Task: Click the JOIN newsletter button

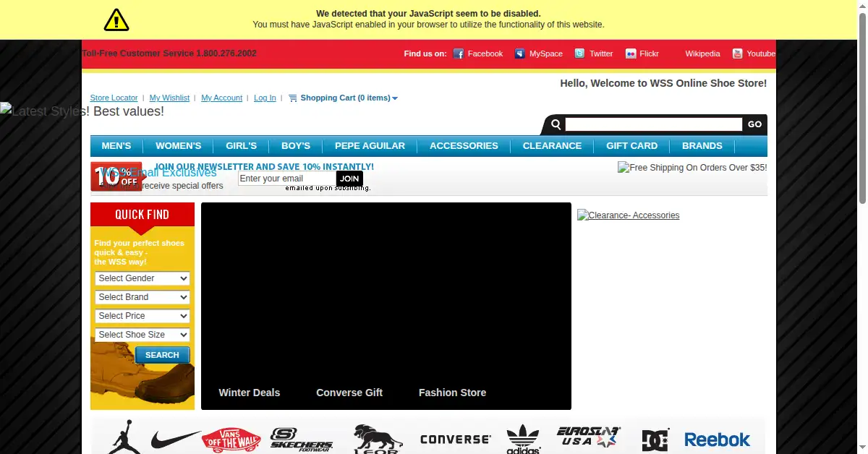Action: (x=349, y=179)
